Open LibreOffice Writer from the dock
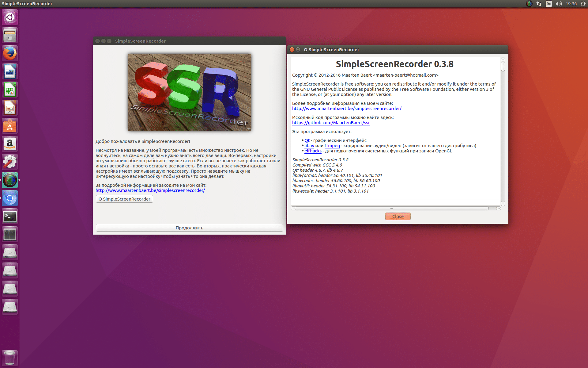The image size is (588, 368). 10,71
